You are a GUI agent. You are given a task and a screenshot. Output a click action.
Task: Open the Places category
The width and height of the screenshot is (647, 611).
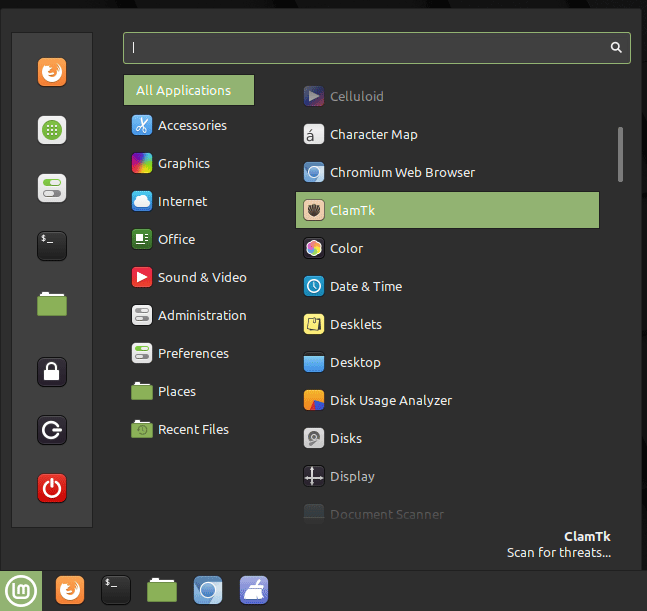(189, 391)
